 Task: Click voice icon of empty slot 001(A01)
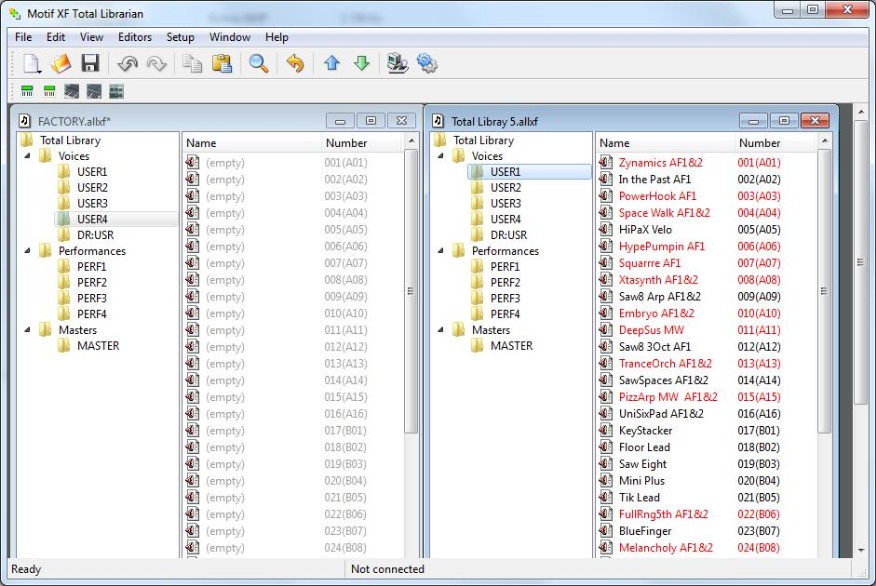click(192, 163)
